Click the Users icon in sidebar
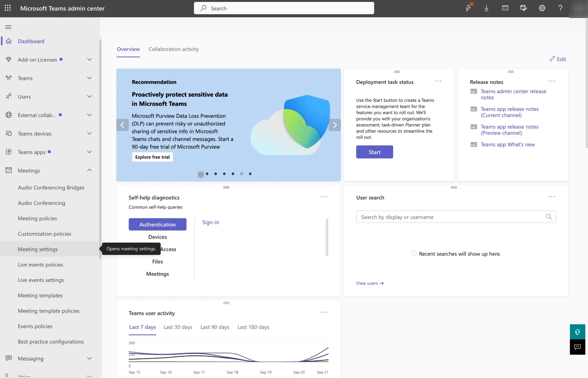This screenshot has height=378, width=588. 9,96
